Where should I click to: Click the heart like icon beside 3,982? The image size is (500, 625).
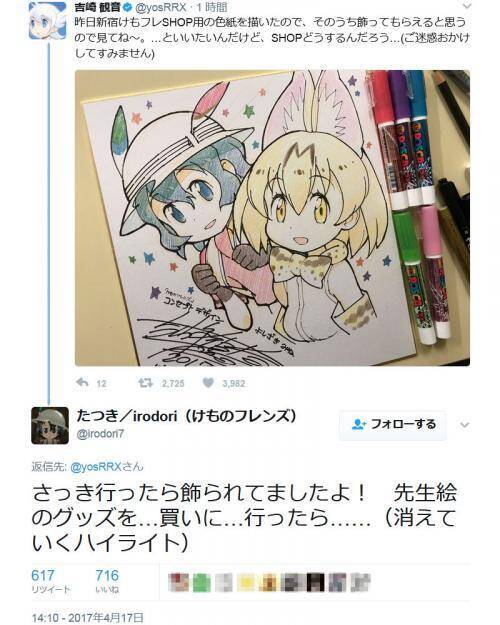pos(208,383)
